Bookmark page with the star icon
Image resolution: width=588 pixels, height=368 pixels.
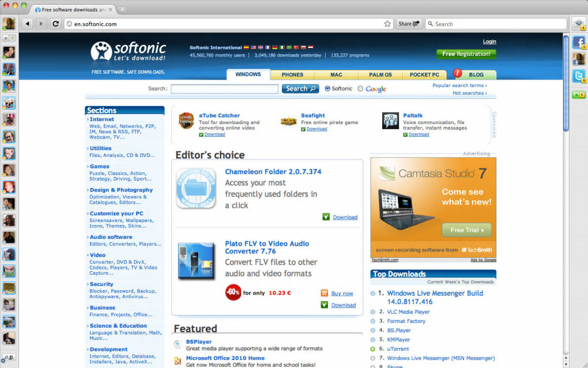[387, 24]
